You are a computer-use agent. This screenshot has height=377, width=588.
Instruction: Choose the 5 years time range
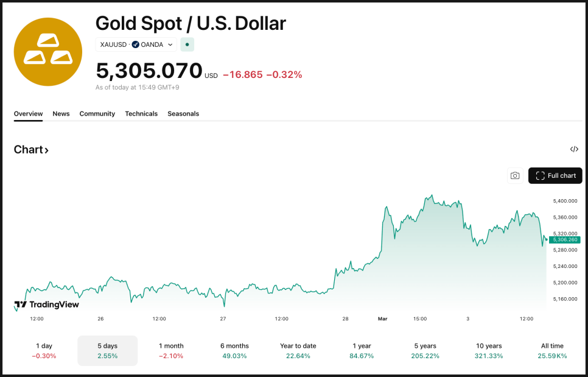(425, 350)
